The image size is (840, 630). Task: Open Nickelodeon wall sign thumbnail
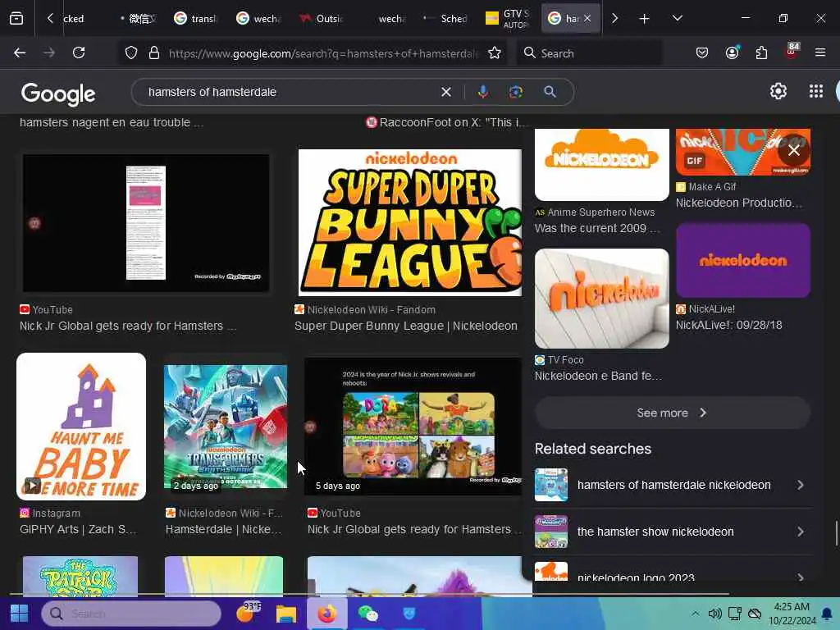pos(601,299)
